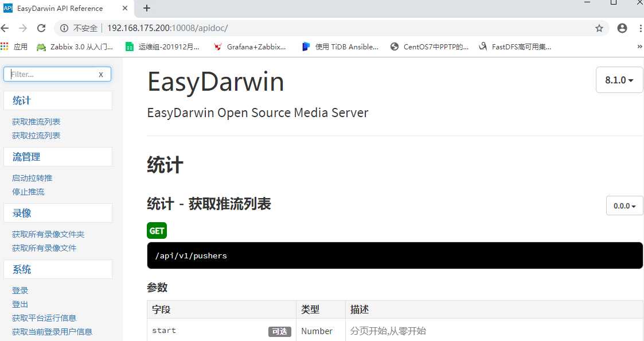
Task: Open the 获取平台运行信息 sidebar link
Action: (44, 318)
